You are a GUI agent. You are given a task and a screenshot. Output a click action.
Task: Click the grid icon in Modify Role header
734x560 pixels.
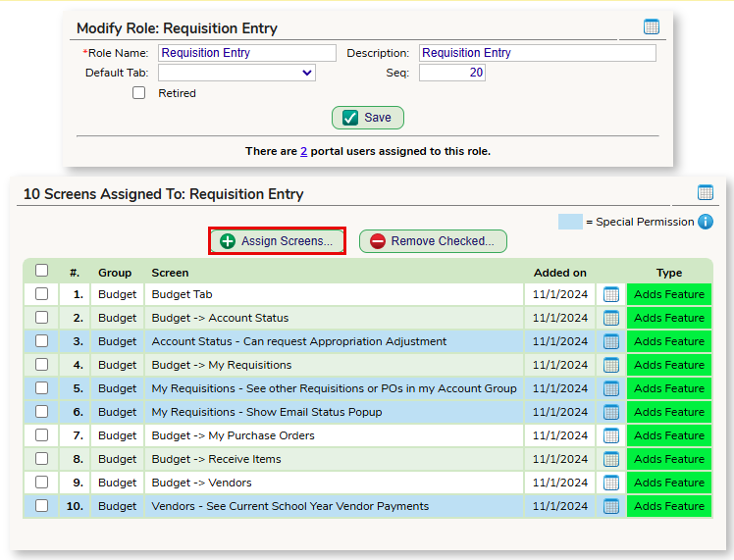652,27
